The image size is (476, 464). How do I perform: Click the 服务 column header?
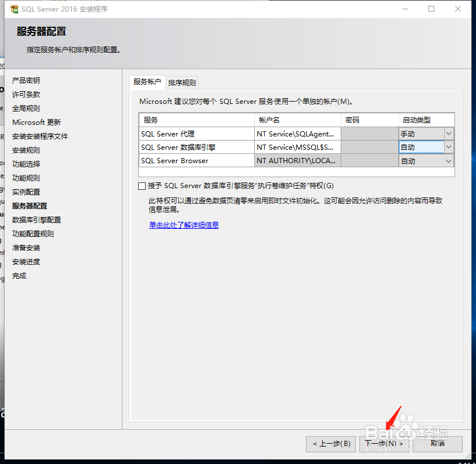click(x=197, y=120)
